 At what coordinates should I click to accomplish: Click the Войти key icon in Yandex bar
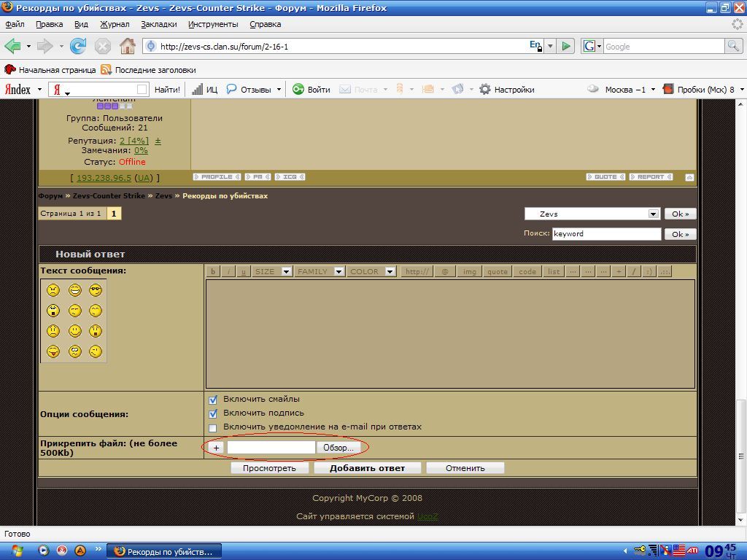[298, 90]
